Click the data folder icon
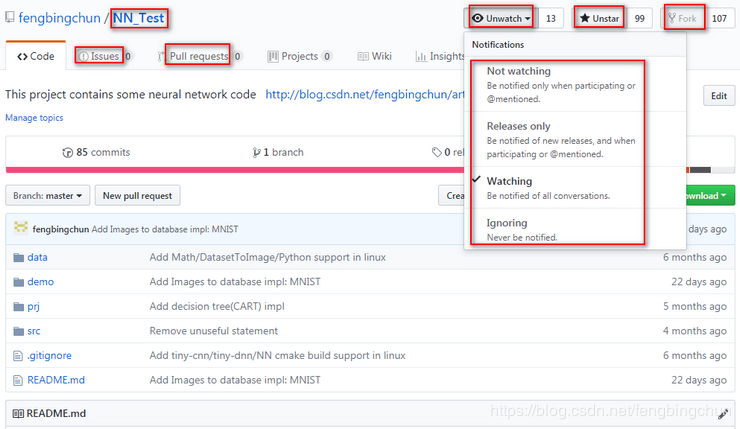This screenshot has width=740, height=429. 18,257
